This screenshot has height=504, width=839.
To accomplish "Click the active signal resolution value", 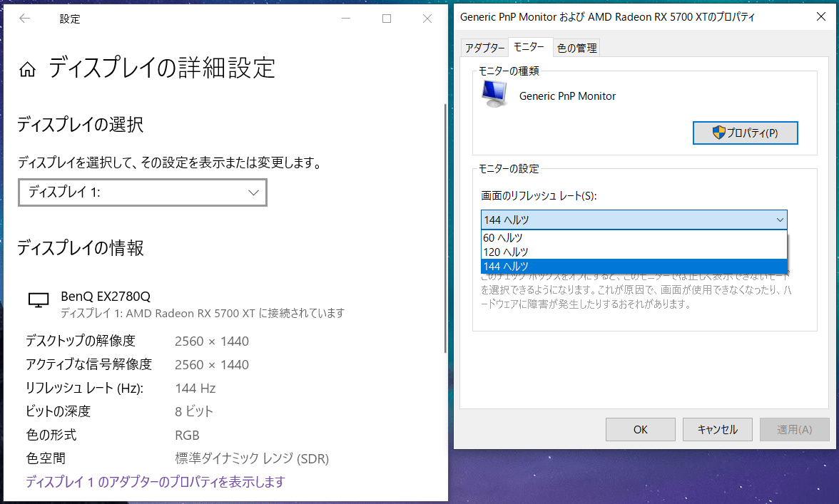I will [x=212, y=364].
